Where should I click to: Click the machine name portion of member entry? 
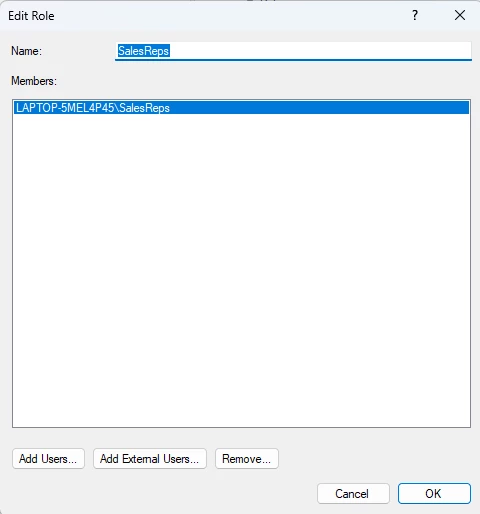[x=65, y=108]
